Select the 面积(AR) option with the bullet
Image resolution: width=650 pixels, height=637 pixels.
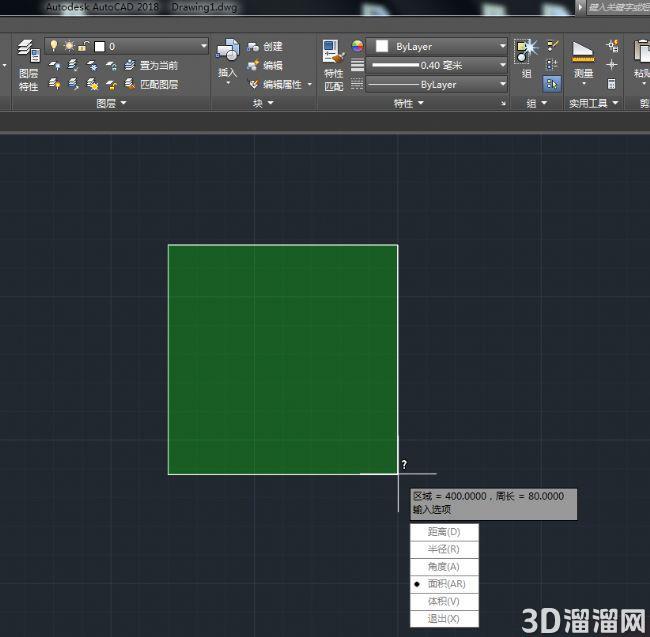pos(444,584)
